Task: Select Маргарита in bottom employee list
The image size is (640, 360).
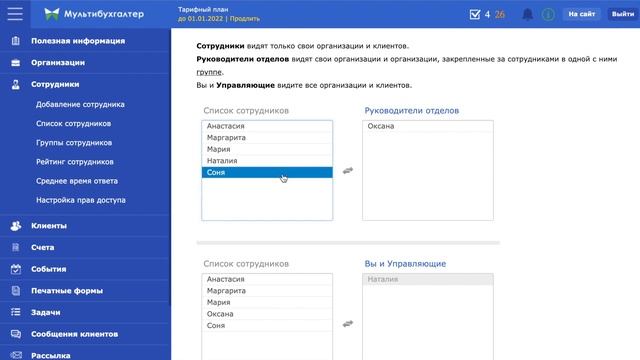Action: point(267,291)
